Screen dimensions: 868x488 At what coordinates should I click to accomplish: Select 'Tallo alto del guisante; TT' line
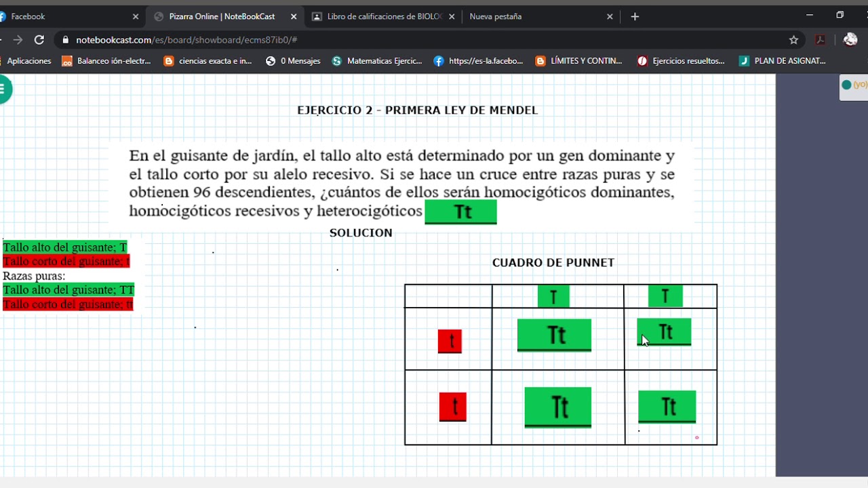coord(68,290)
